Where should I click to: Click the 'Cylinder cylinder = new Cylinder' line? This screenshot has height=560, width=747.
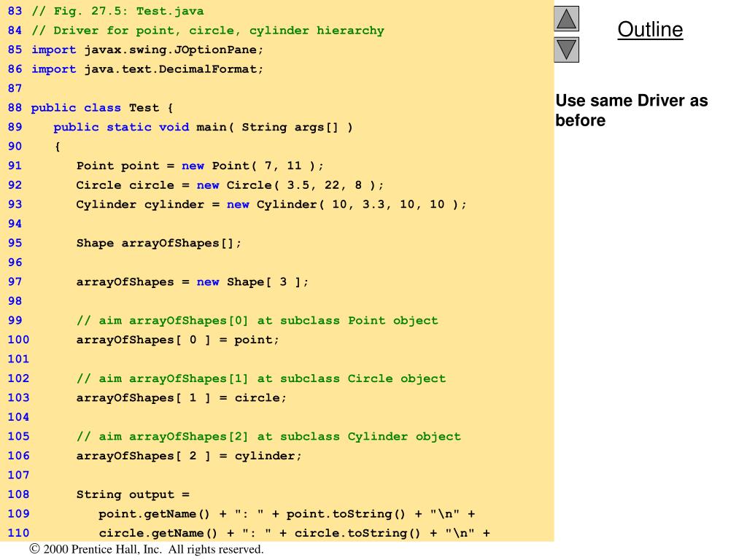(x=271, y=204)
